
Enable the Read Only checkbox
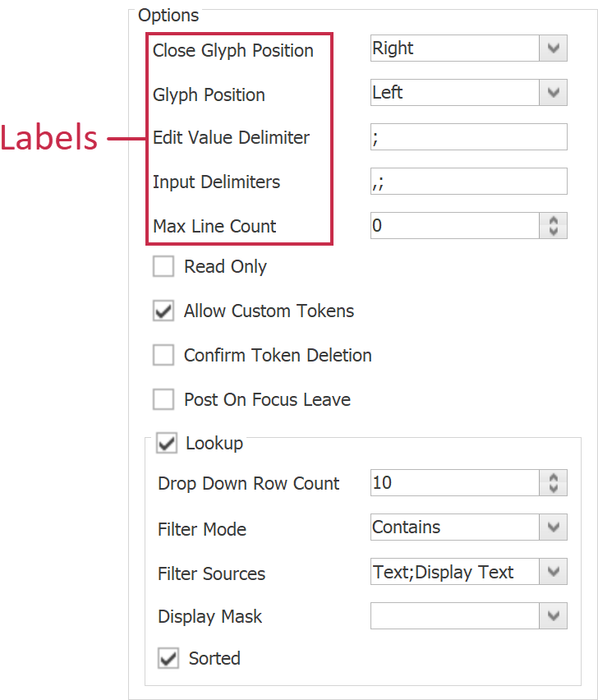click(163, 266)
